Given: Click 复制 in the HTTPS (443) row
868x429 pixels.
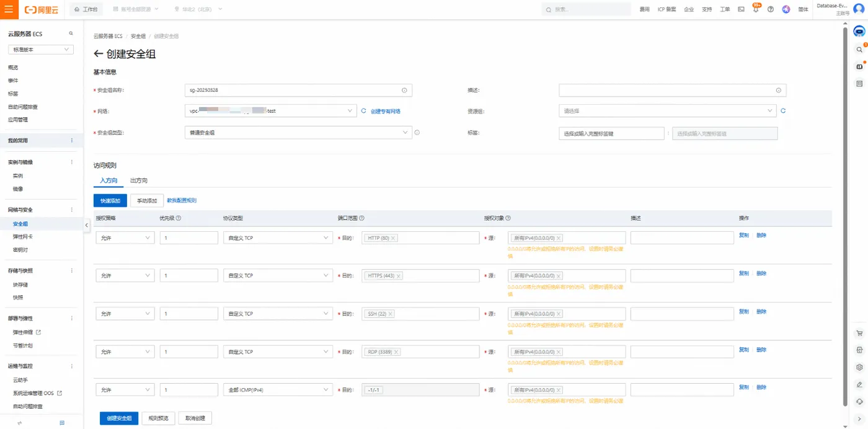Looking at the screenshot, I should (x=744, y=273).
